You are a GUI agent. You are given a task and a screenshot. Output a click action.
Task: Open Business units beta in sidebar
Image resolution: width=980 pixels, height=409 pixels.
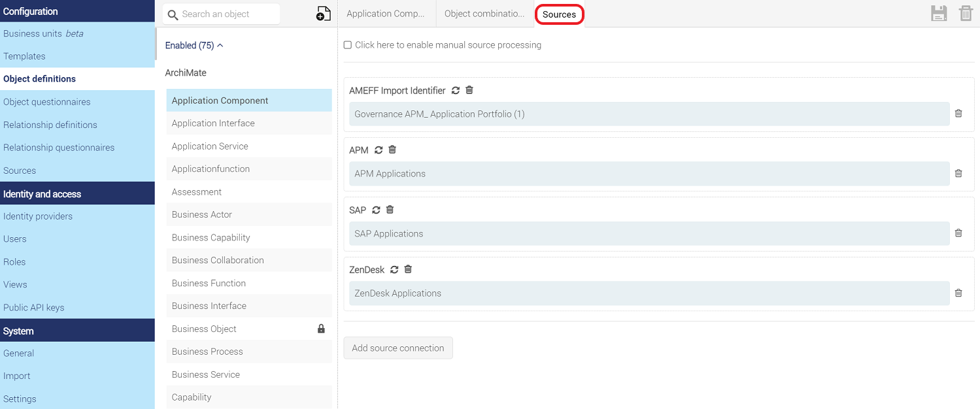point(77,33)
